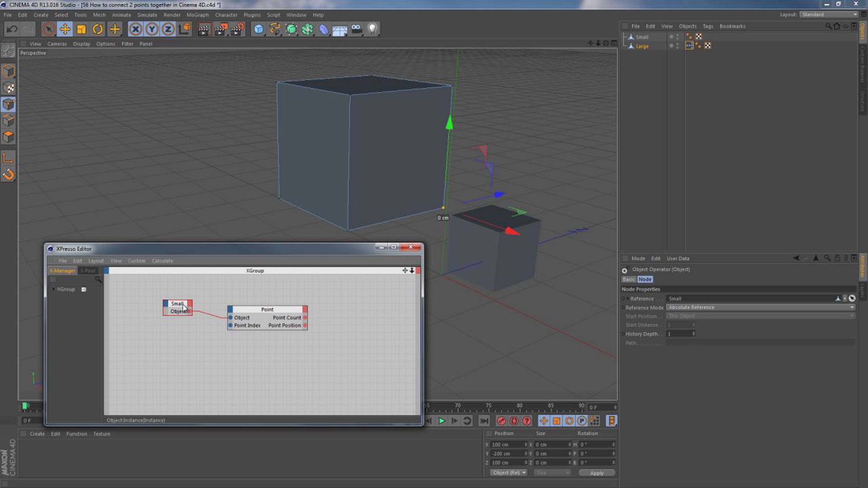868x488 pixels.
Task: Click the Position X value stepper arrows
Action: tap(526, 445)
